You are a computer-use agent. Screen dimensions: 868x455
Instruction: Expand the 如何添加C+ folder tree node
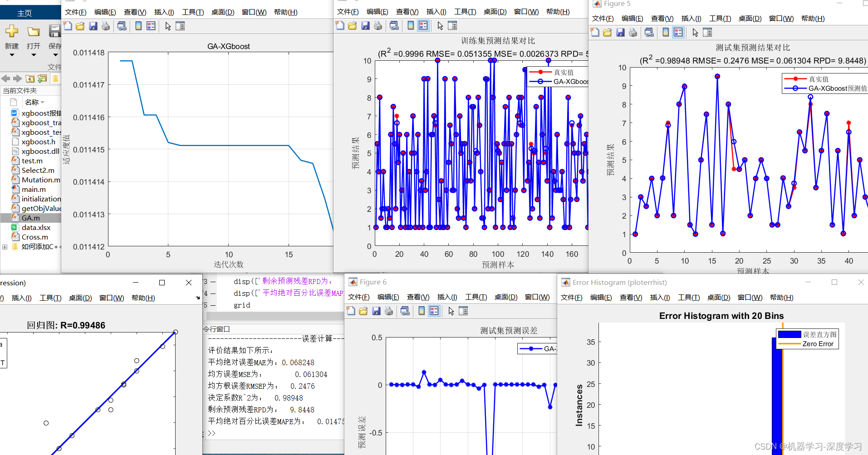tap(5, 247)
